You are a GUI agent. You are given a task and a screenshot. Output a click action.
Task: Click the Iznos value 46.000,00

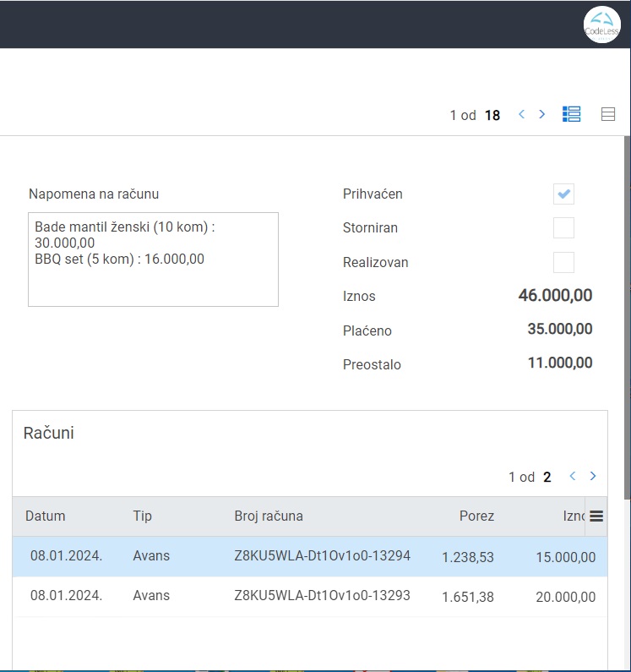click(x=555, y=295)
